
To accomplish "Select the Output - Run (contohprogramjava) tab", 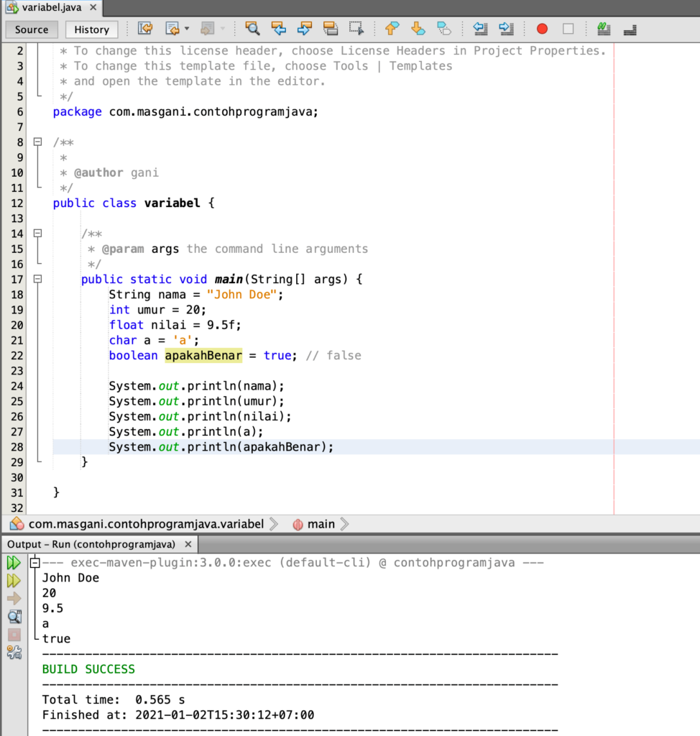I will 91,545.
